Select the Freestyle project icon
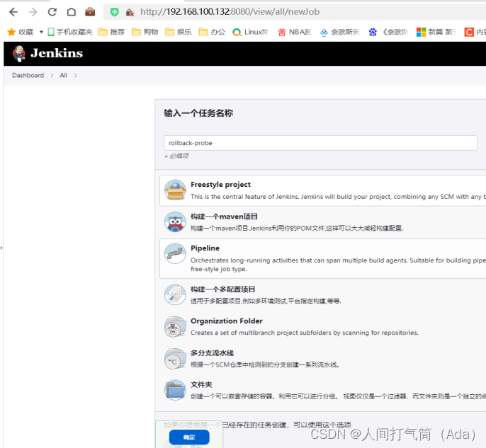The image size is (486, 448). pos(175,190)
